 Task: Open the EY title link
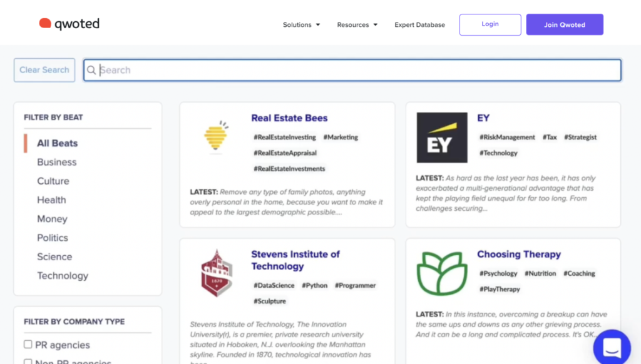pos(483,118)
